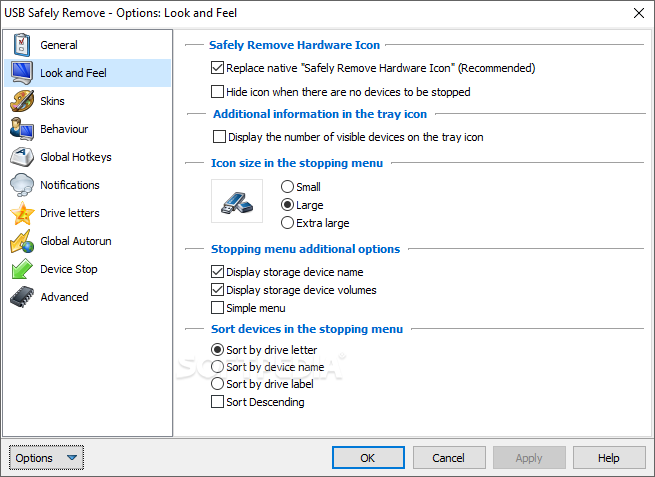Image resolution: width=655 pixels, height=477 pixels.
Task: Click the Help button
Action: (x=609, y=458)
